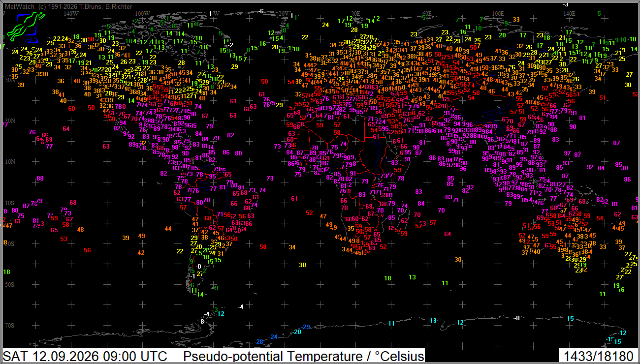Click the 10N latitude label
Image resolution: width=640 pixels, height=364 pixels.
pos(9,161)
